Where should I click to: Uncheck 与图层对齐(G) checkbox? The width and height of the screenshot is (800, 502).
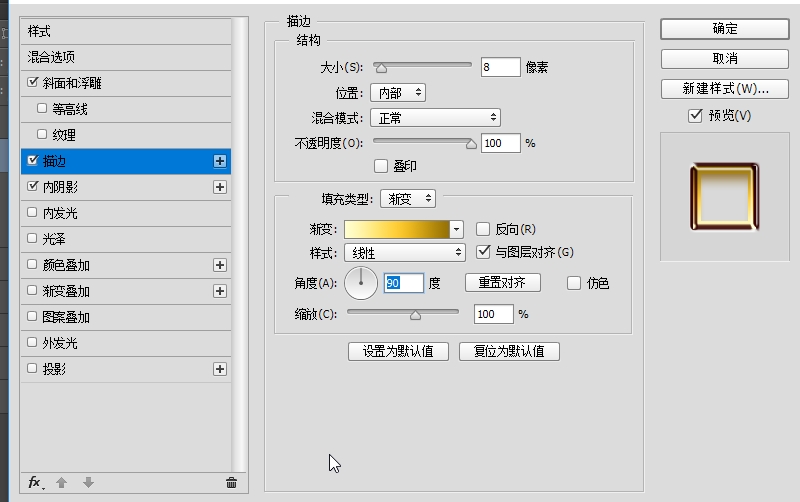click(x=483, y=252)
